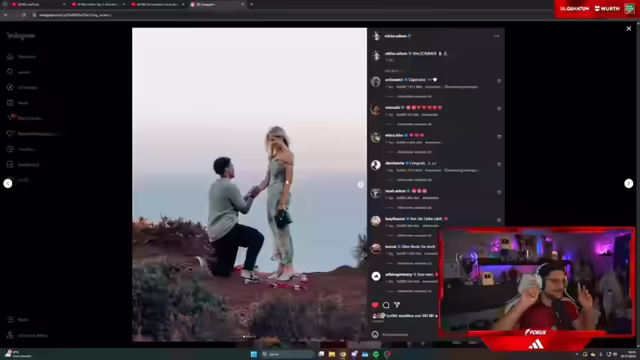640x360 pixels.
Task: Open Notifications heart icon in the sidebar
Action: 10,133
